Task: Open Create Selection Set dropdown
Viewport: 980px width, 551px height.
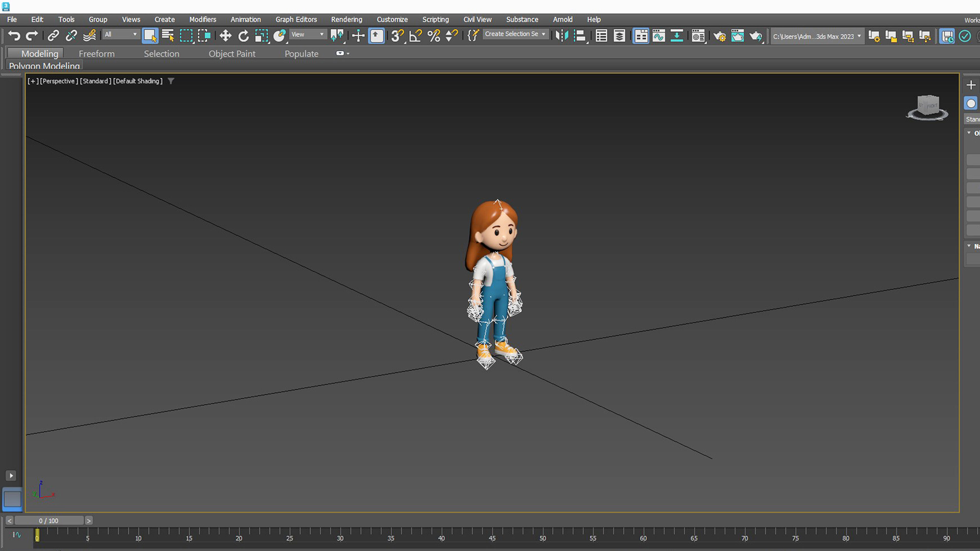Action: tap(516, 34)
